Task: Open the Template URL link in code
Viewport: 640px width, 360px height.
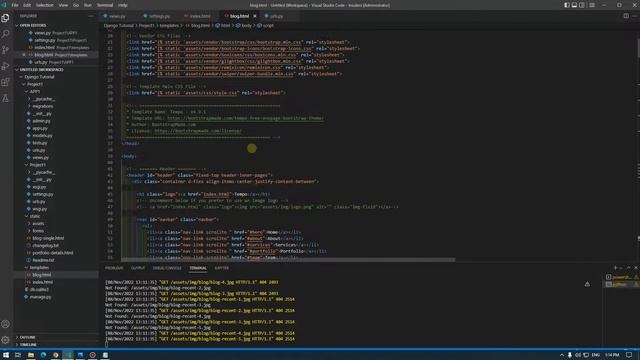Action: click(x=245, y=118)
